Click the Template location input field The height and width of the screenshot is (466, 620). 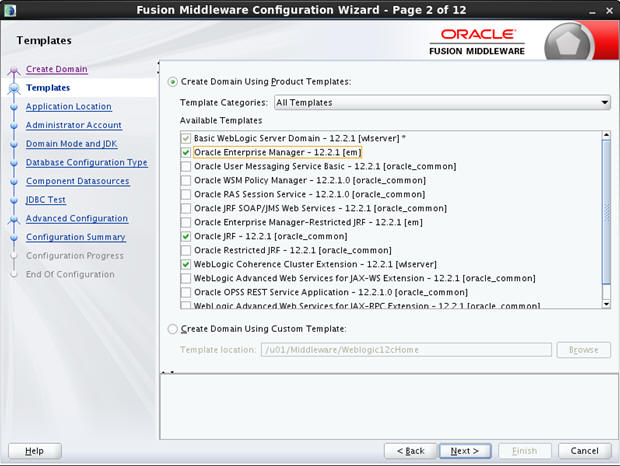click(x=406, y=350)
